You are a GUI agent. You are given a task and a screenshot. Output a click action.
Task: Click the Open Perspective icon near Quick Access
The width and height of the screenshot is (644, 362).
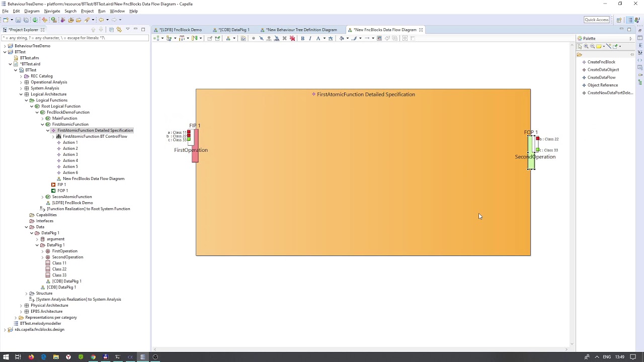click(x=619, y=20)
